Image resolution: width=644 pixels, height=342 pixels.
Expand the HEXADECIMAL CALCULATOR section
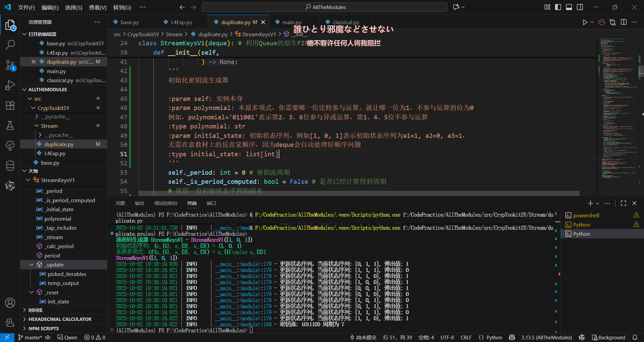click(x=60, y=319)
